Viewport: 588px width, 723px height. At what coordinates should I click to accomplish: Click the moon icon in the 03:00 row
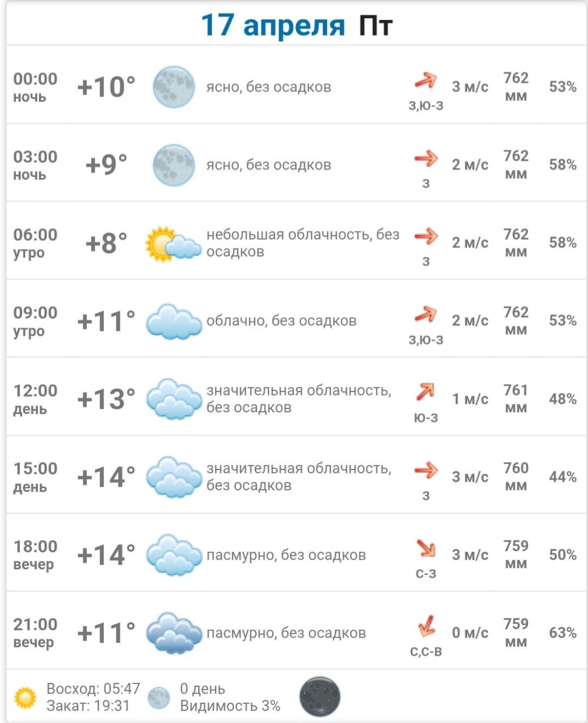[x=174, y=165]
